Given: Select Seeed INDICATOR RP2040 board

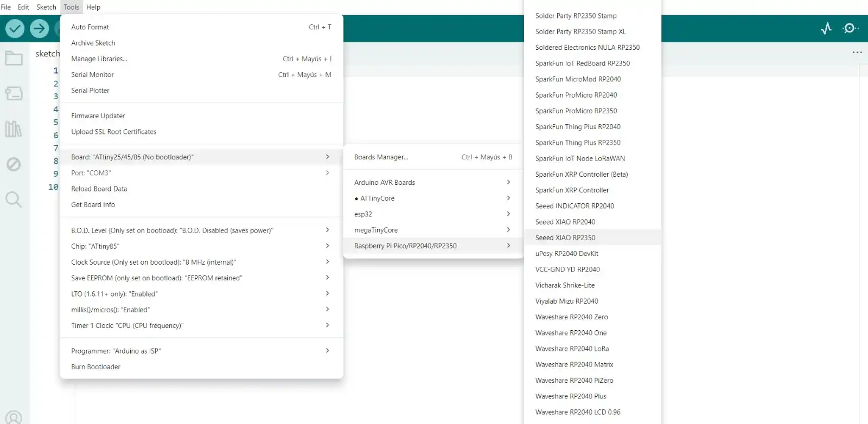Looking at the screenshot, I should tap(592, 206).
